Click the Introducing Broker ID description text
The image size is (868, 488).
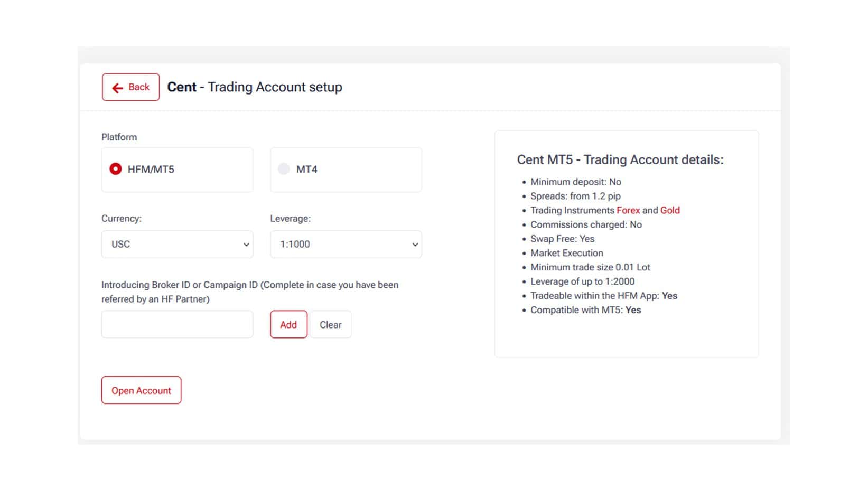click(x=250, y=292)
